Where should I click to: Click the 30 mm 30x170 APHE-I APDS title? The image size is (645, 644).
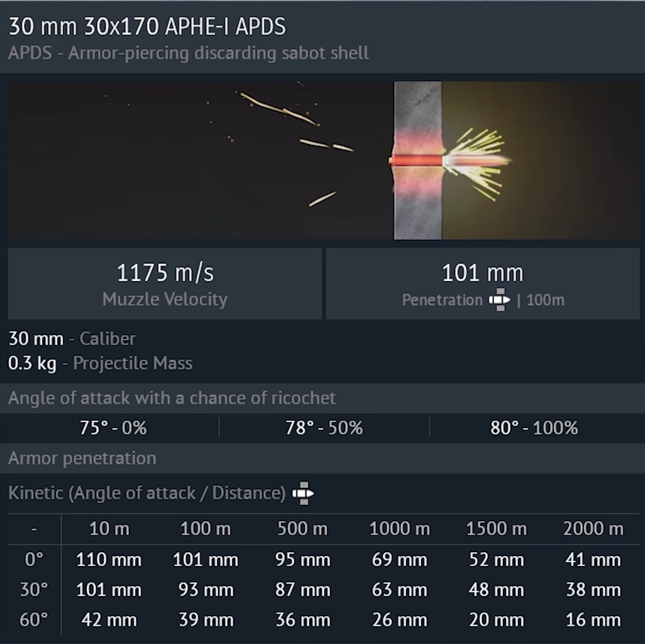(146, 26)
